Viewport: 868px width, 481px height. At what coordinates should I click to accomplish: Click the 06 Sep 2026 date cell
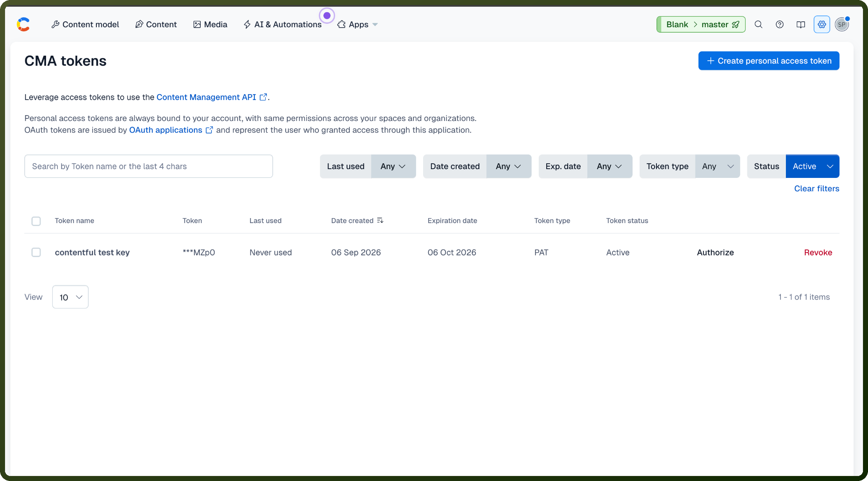356,252
